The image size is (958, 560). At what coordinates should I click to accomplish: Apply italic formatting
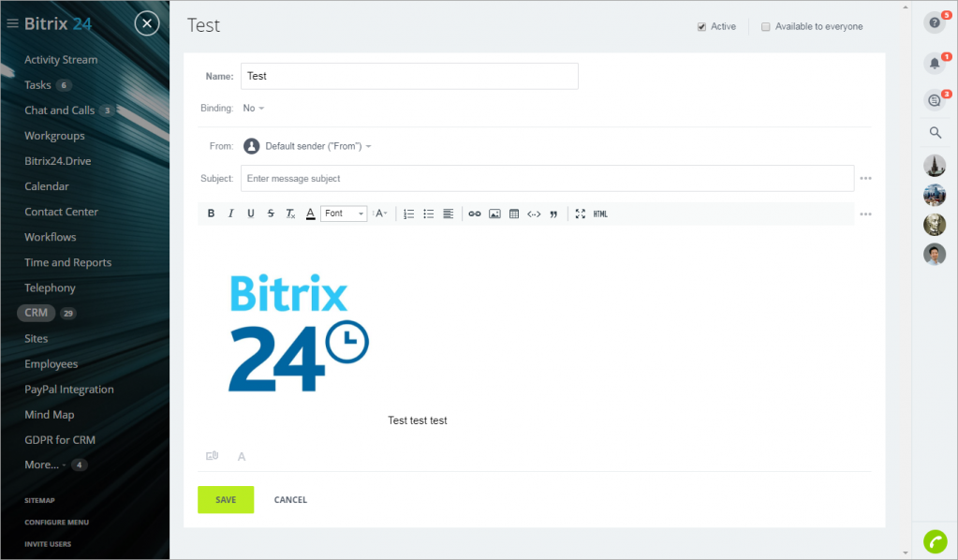click(230, 214)
